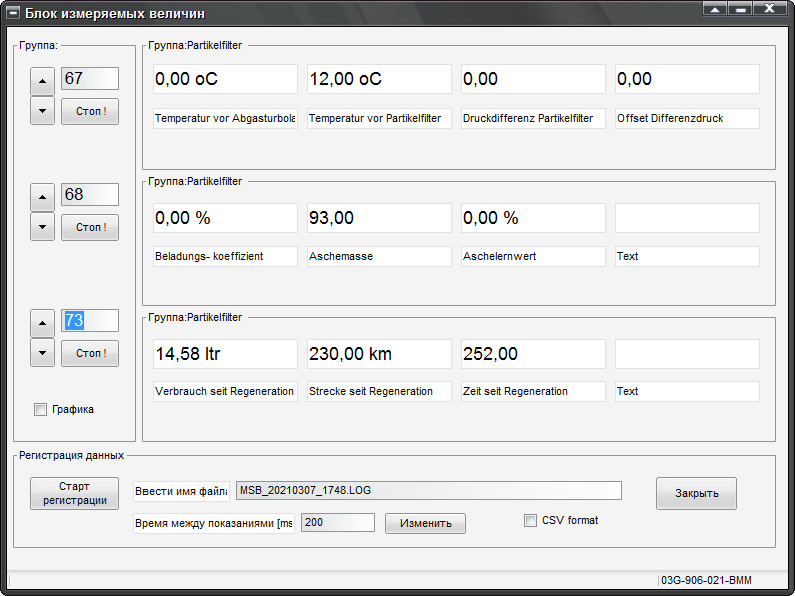Image resolution: width=795 pixels, height=596 pixels.
Task: Click the window system menu icon
Action: tap(13, 11)
